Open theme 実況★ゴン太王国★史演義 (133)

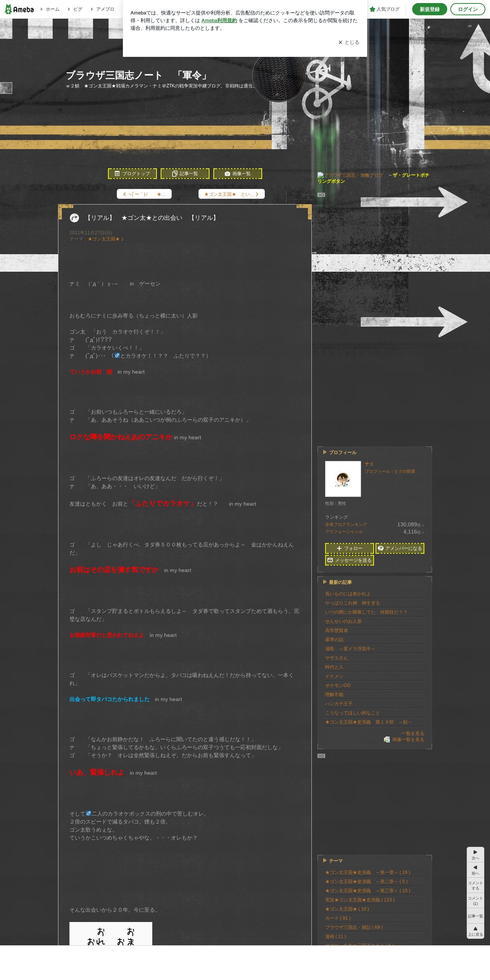click(x=360, y=900)
